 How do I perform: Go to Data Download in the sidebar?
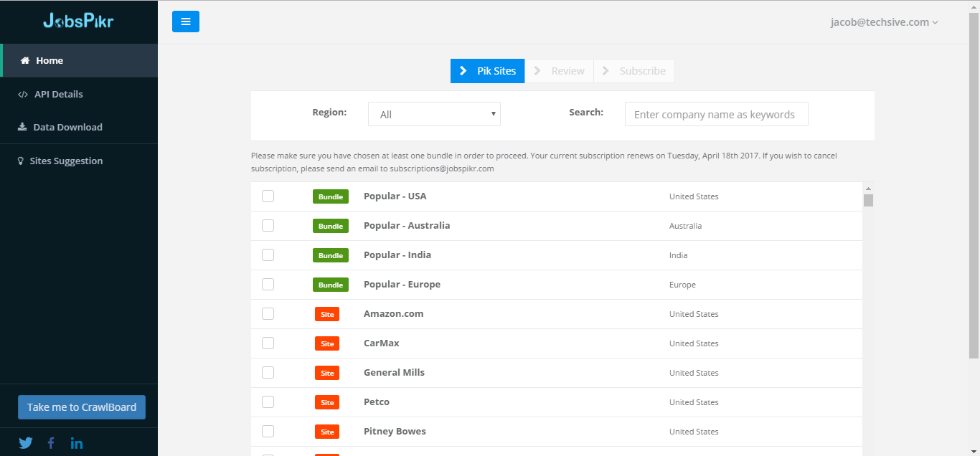click(67, 127)
